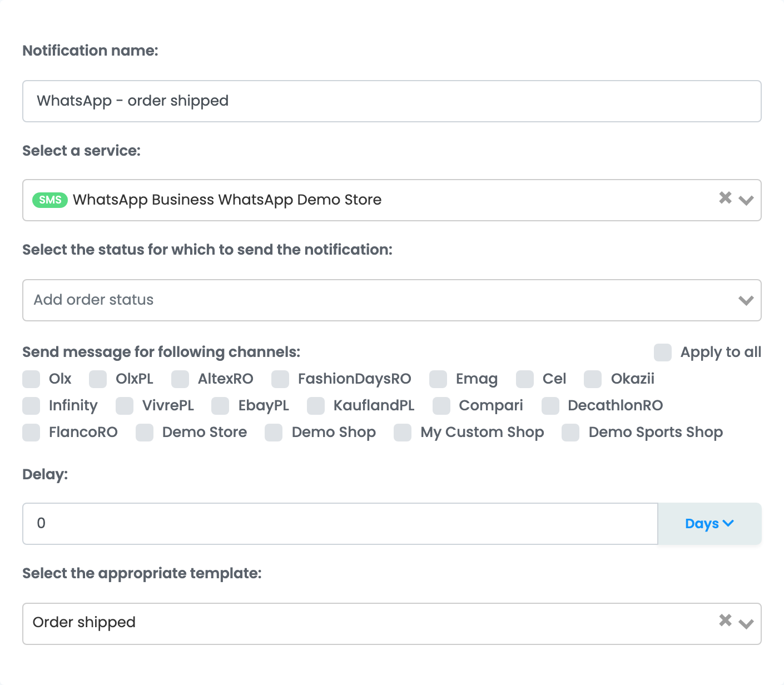The image size is (784, 685).
Task: Check the Okazii channel checkbox
Action: pyautogui.click(x=593, y=379)
